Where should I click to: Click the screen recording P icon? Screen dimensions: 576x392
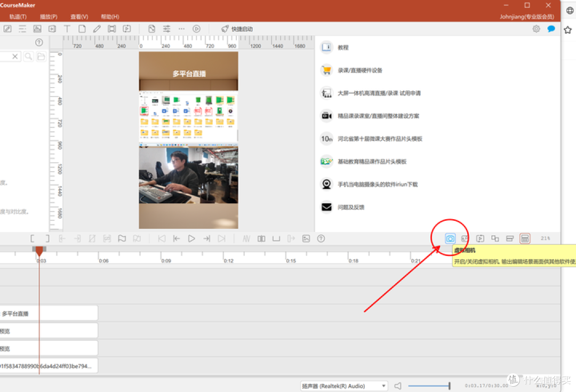click(x=127, y=29)
